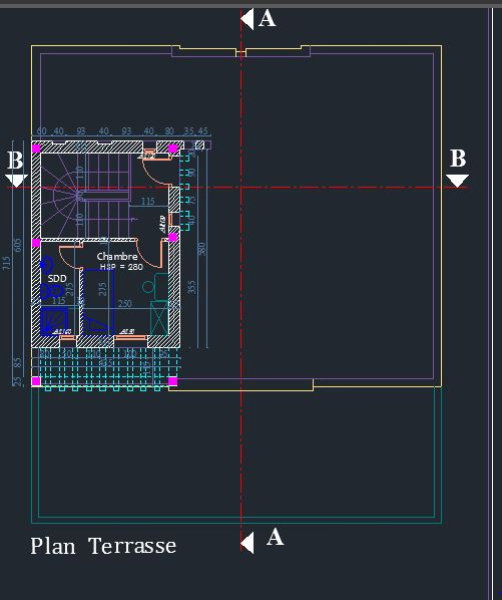The image size is (502, 600).
Task: Select the "605" vertical dimension text
Action: click(18, 245)
